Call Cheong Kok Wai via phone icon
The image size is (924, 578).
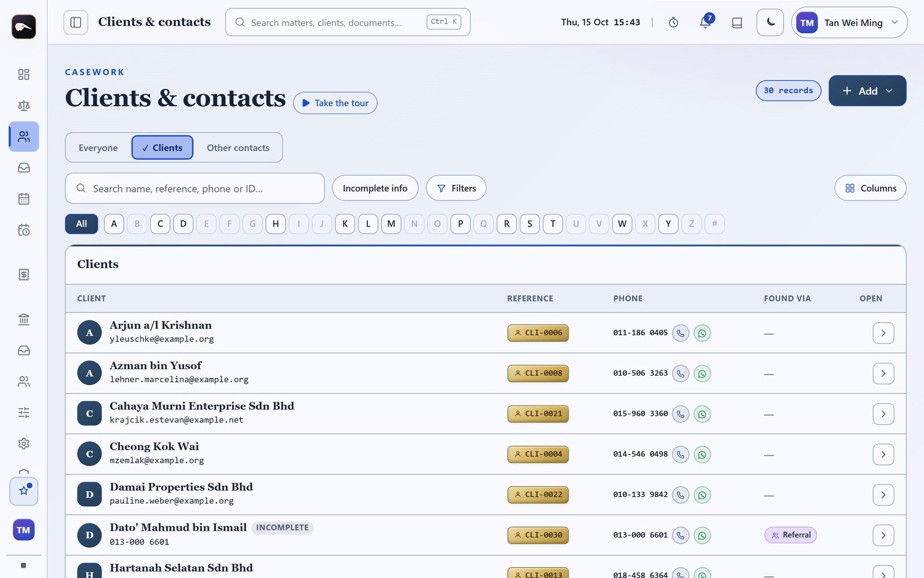681,454
